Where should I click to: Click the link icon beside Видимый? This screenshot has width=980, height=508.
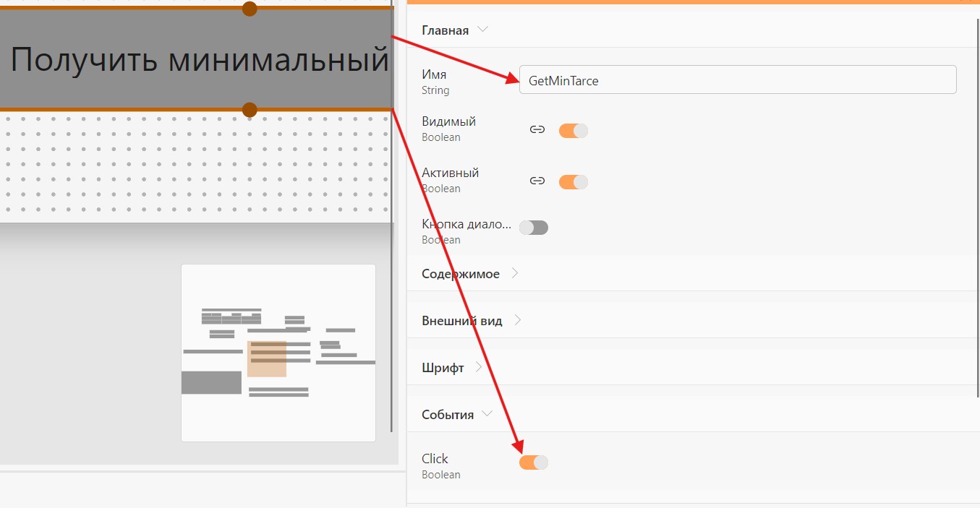coord(537,130)
